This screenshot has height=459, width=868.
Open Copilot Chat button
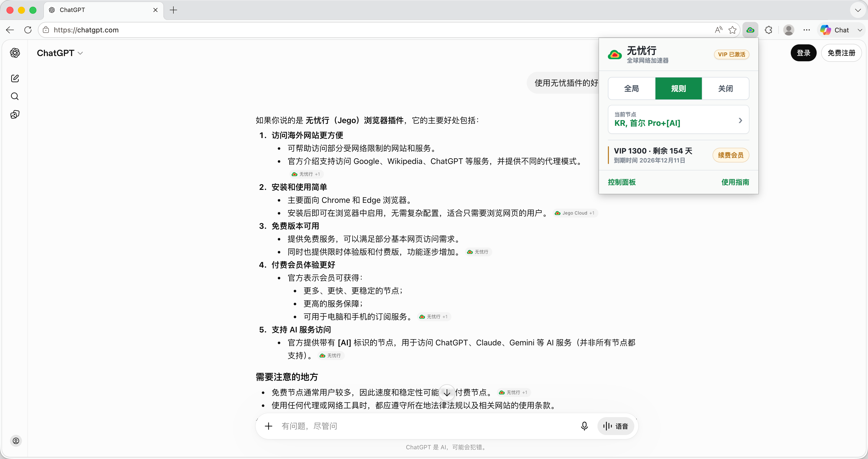point(835,30)
